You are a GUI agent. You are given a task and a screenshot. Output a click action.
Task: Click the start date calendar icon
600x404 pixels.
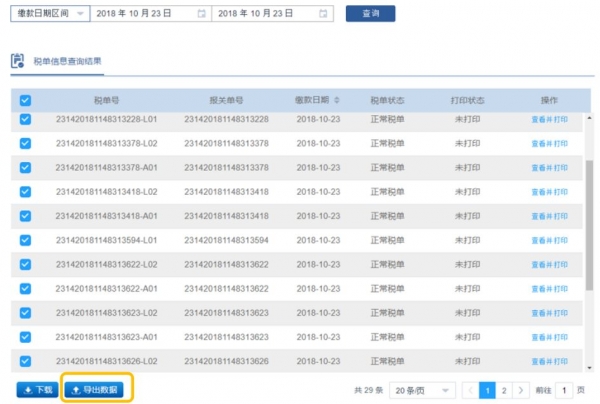pos(202,14)
